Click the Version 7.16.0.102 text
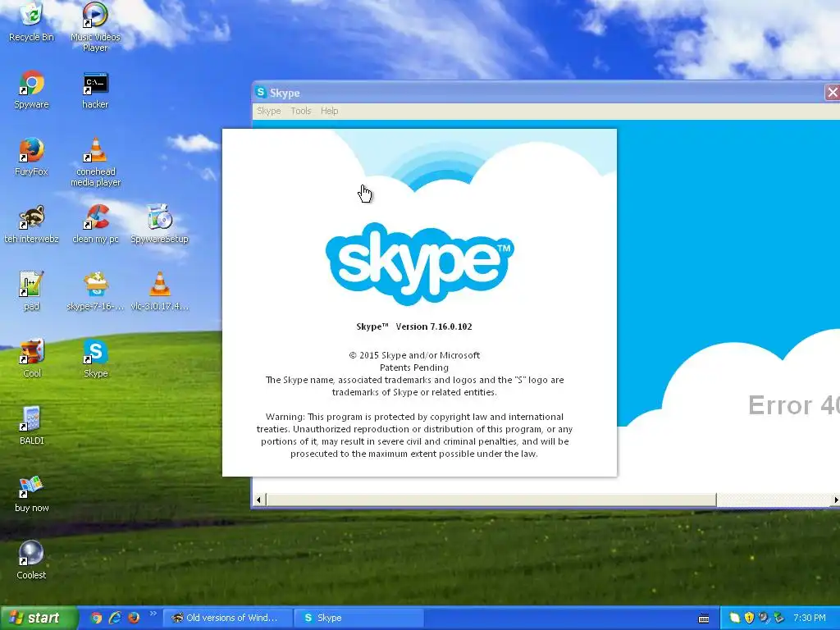This screenshot has height=630, width=840. click(433, 326)
